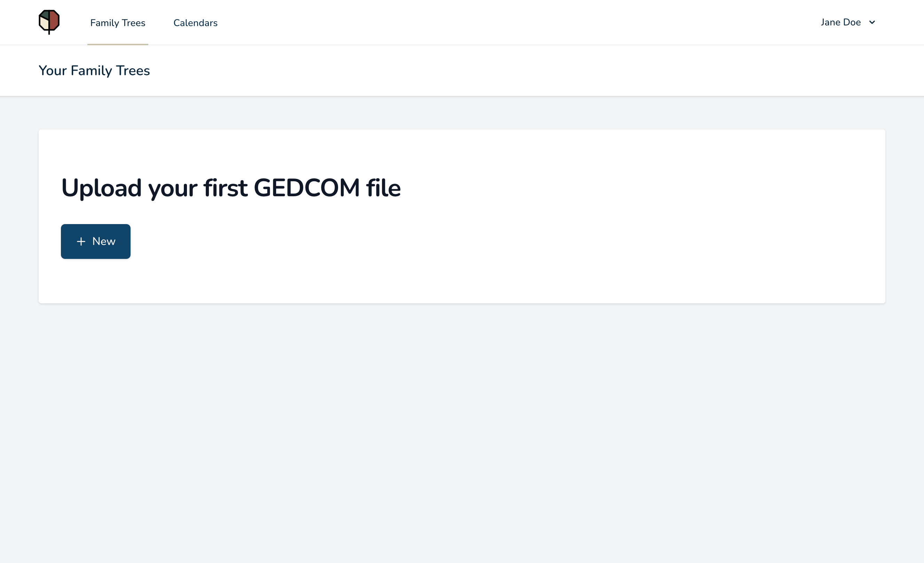Click the plus icon on New button

[x=81, y=241]
